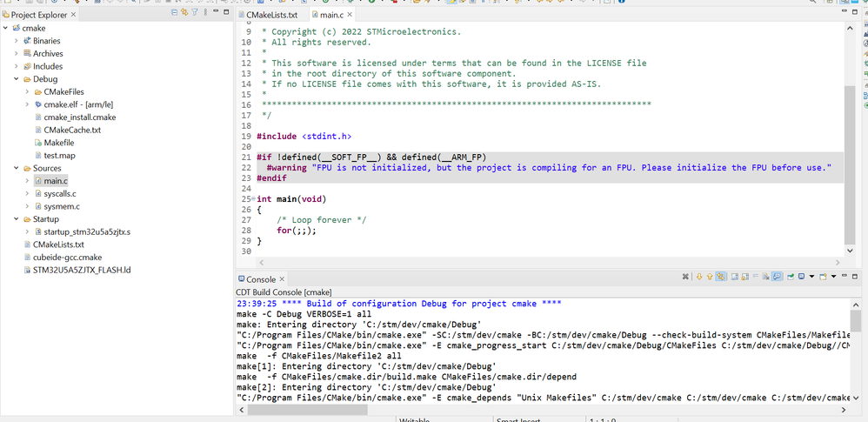
Task: Switch to CMakeLists.txt editor tab
Action: tap(270, 15)
